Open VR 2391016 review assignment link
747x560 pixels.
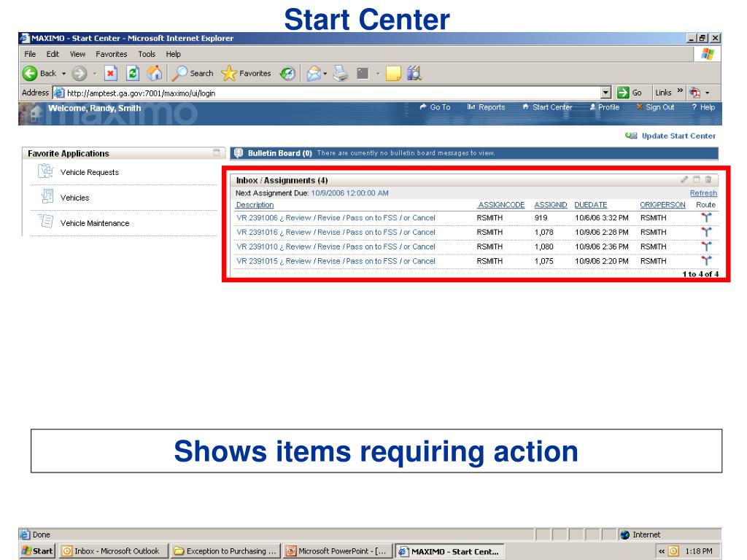pos(336,232)
